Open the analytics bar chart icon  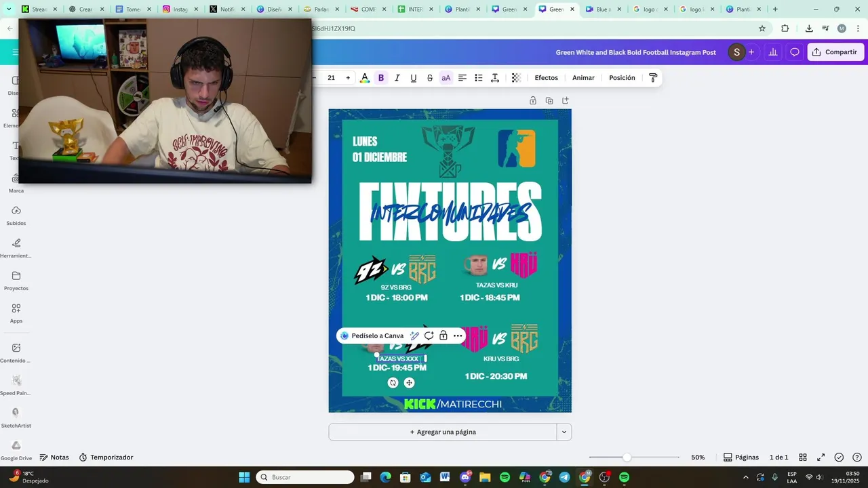[772, 52]
